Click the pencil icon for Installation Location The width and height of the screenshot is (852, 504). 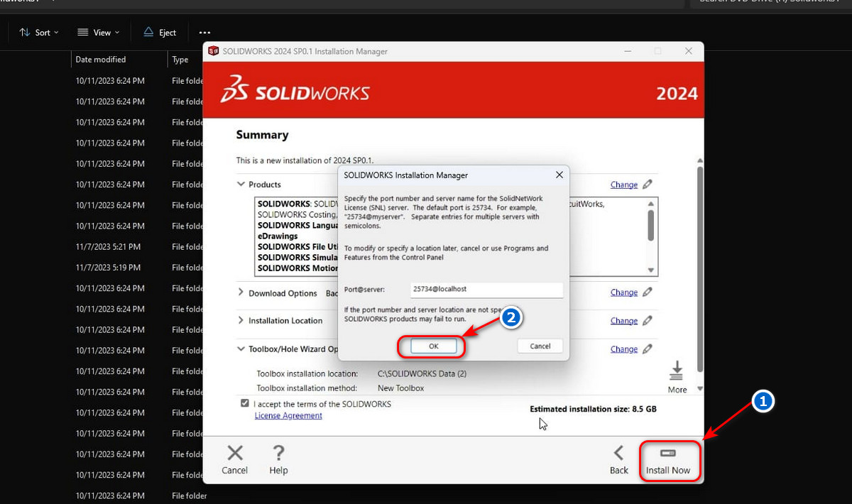pos(648,321)
